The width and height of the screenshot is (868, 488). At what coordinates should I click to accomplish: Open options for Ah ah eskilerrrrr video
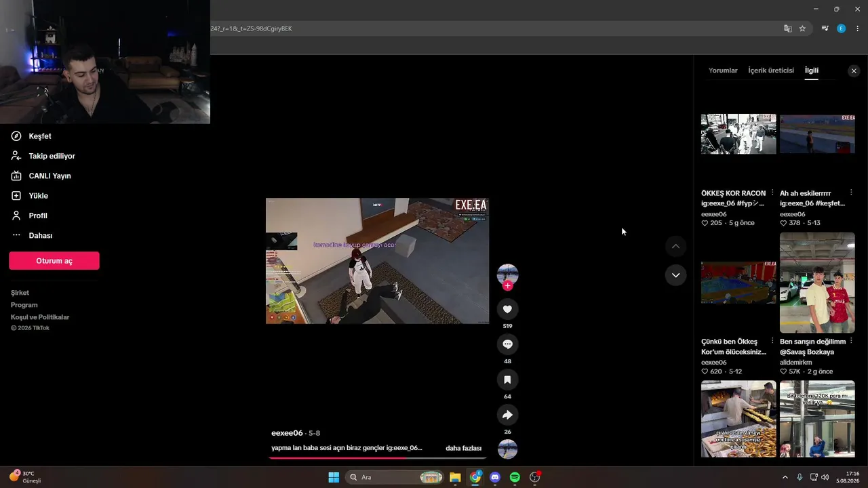[x=851, y=192]
